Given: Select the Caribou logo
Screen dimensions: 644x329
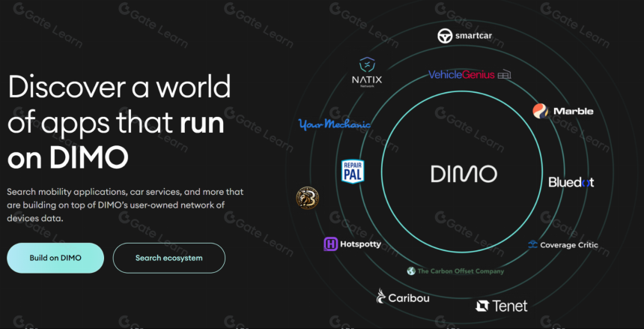Looking at the screenshot, I should point(403,297).
